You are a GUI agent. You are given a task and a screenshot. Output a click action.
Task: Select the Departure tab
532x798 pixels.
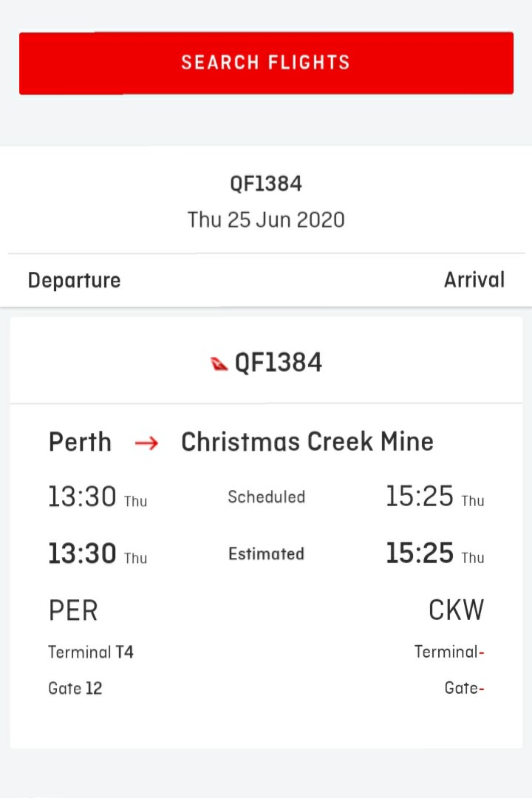[75, 281]
